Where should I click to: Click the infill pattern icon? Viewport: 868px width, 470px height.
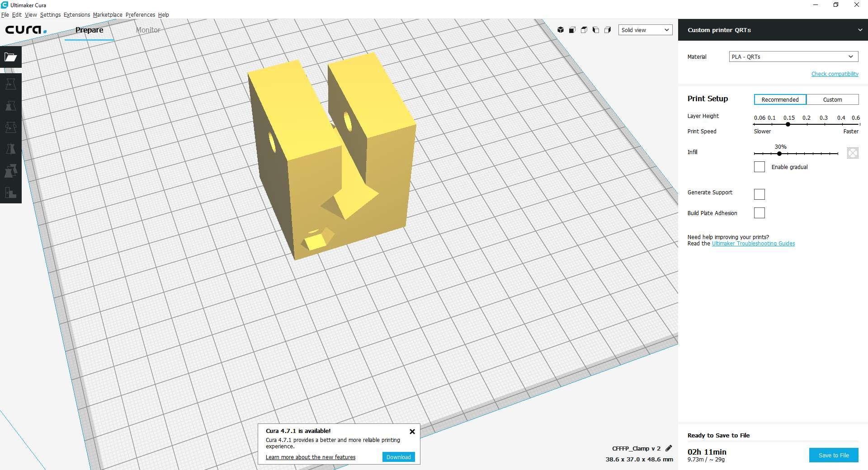click(853, 153)
